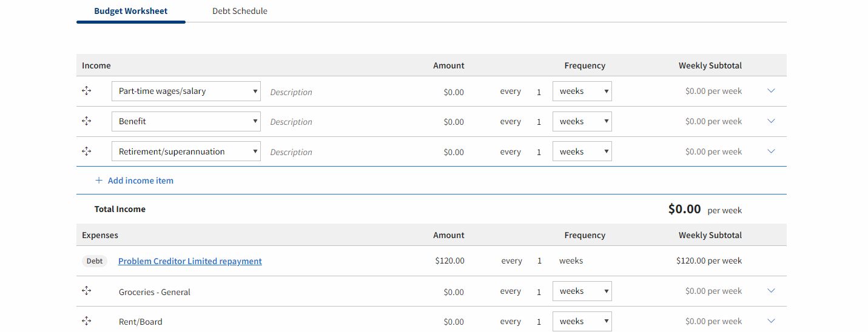The width and height of the screenshot is (868, 332).
Task: Click drag handle beside Rent/Board
Action: [86, 321]
